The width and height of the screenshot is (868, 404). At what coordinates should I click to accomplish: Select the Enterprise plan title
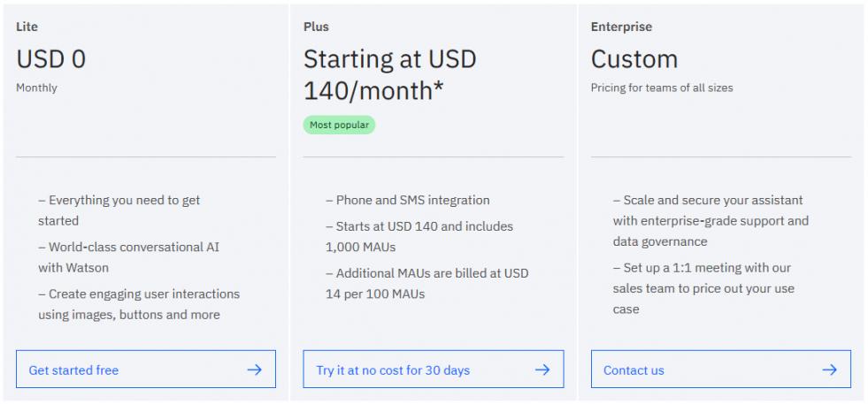tap(619, 27)
